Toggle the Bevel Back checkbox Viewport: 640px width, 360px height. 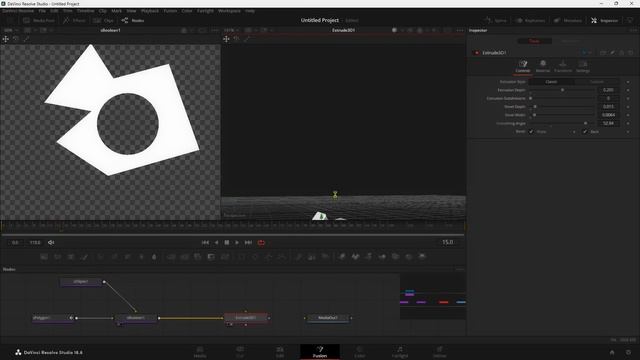[x=584, y=131]
